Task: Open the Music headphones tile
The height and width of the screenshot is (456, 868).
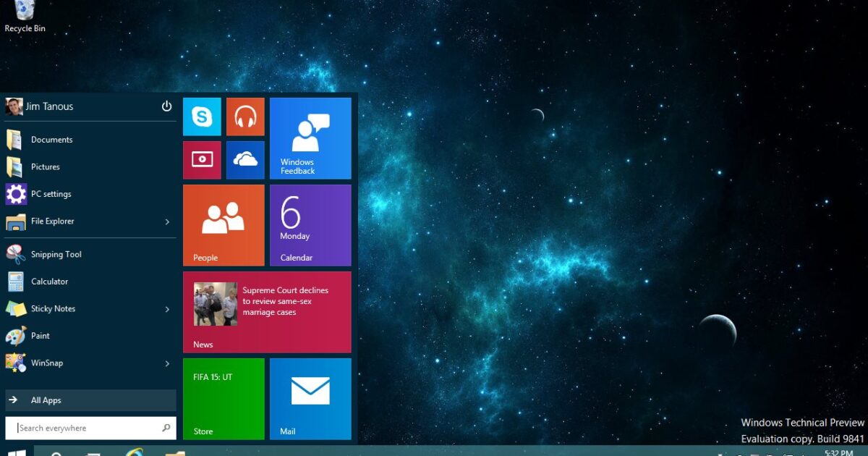Action: pyautogui.click(x=245, y=117)
